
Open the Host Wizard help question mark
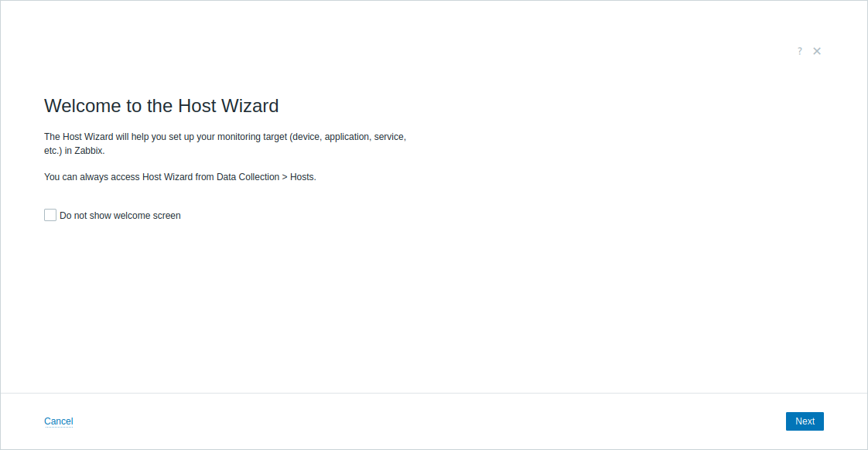pyautogui.click(x=799, y=51)
